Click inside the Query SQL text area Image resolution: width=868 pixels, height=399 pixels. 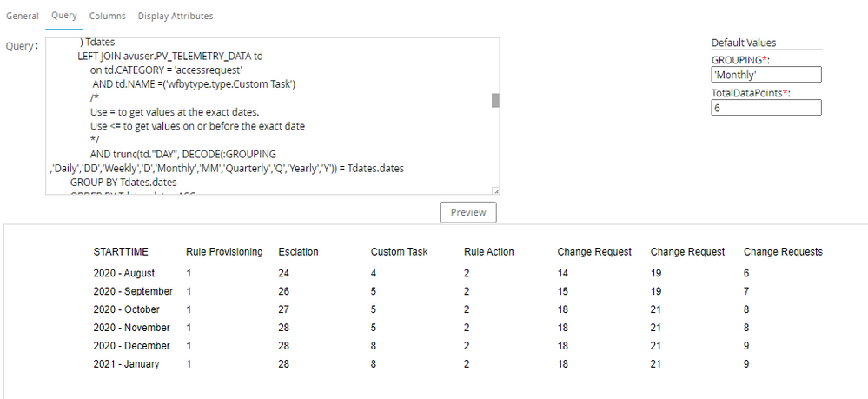click(261, 113)
